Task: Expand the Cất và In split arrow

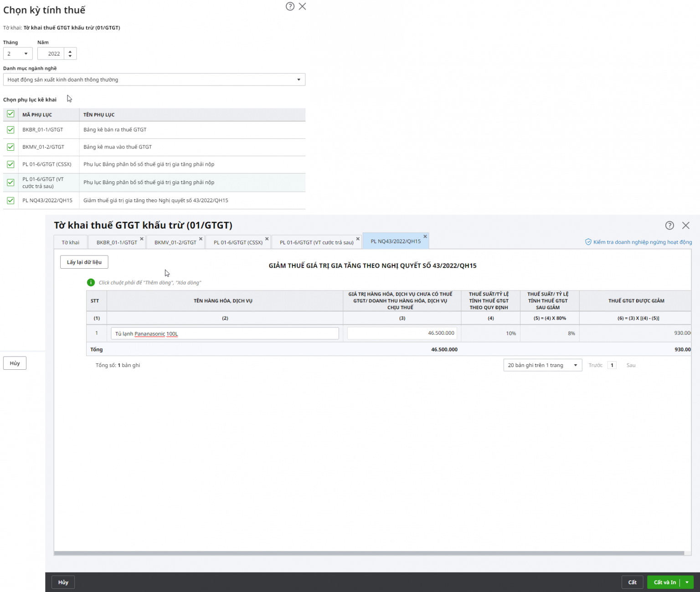Action: coord(687,582)
